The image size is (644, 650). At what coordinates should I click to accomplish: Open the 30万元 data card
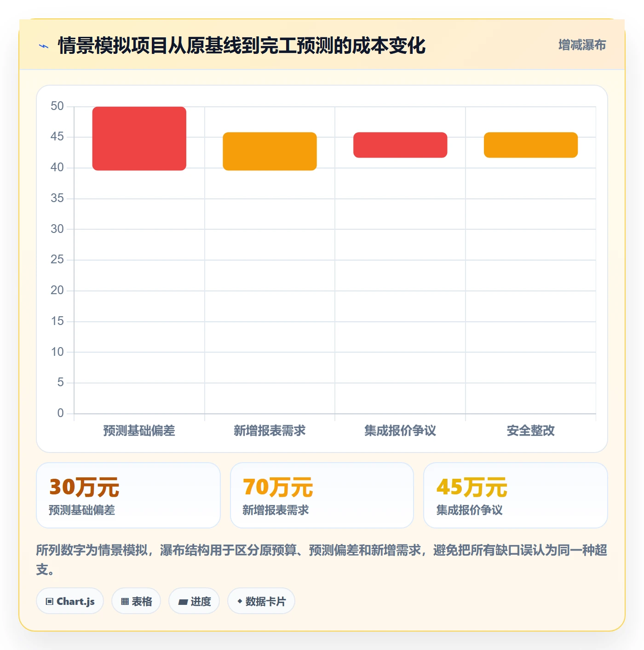click(128, 495)
